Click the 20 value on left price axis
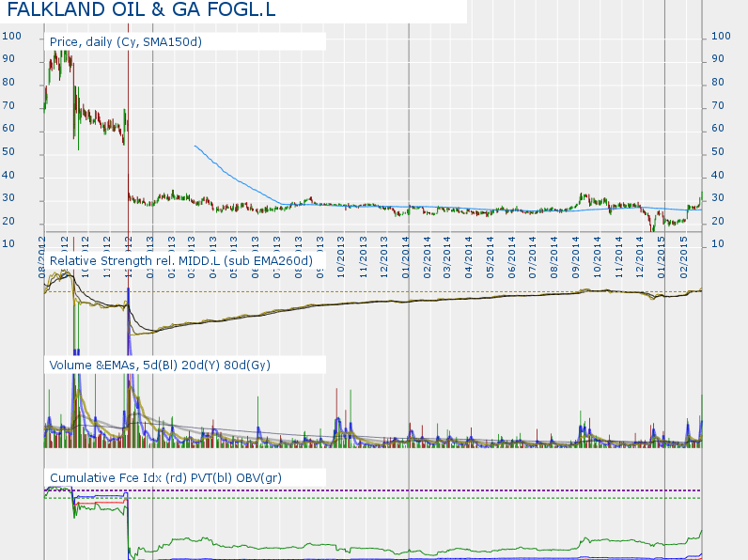The height and width of the screenshot is (560, 748). (x=8, y=222)
